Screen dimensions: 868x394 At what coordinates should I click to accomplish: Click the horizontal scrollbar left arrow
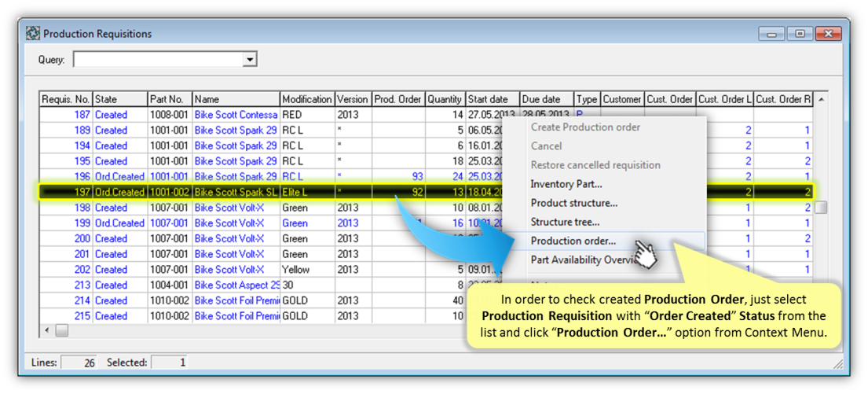point(47,331)
